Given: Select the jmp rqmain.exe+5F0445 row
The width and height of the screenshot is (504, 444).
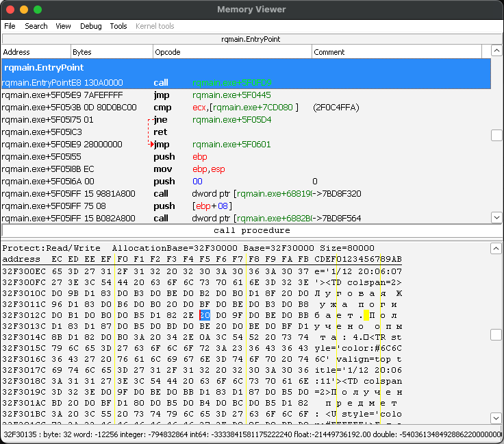Looking at the screenshot, I should pos(246,95).
